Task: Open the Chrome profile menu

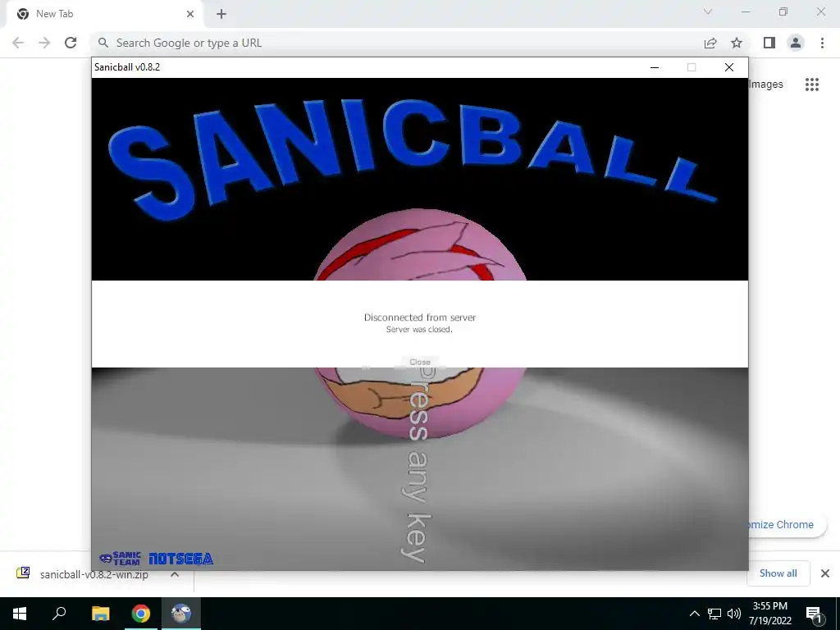Action: point(796,43)
